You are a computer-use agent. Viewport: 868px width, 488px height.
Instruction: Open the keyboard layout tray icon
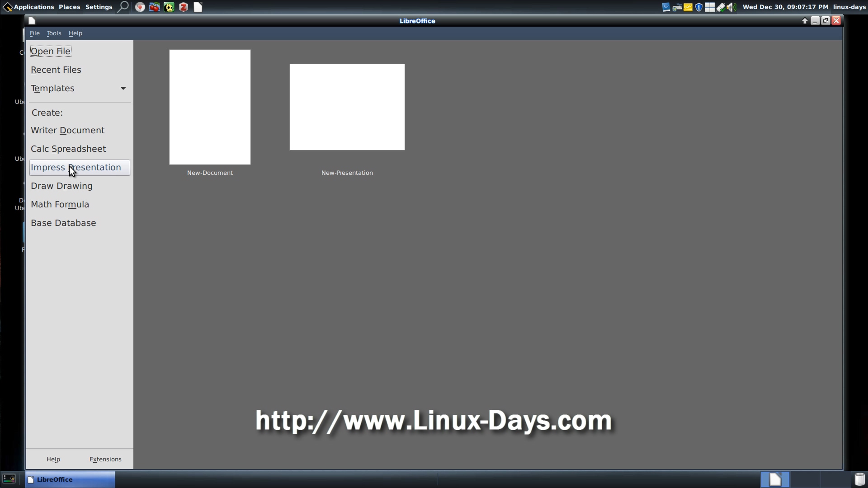pyautogui.click(x=677, y=7)
